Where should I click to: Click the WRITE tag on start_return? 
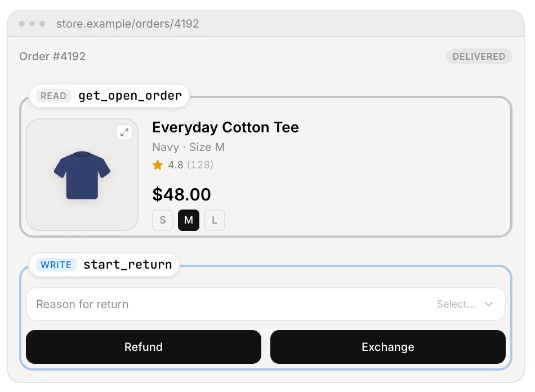[x=56, y=265]
